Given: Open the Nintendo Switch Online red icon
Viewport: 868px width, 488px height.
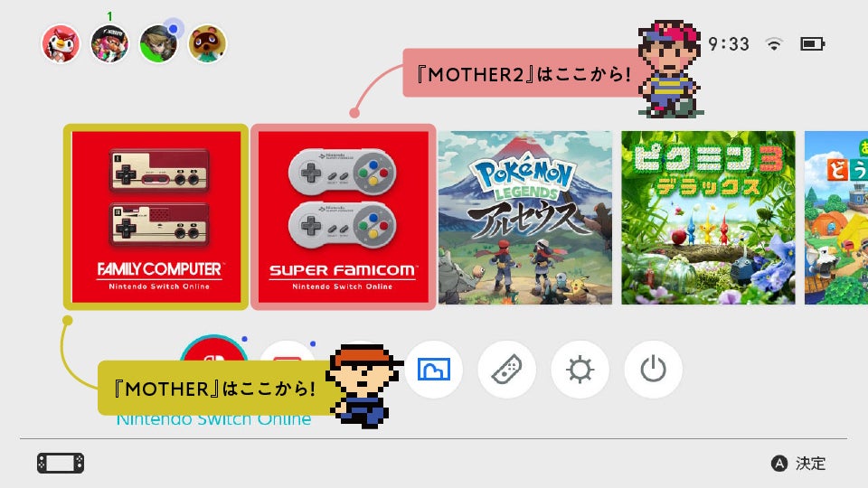Looking at the screenshot, I should (x=213, y=347).
